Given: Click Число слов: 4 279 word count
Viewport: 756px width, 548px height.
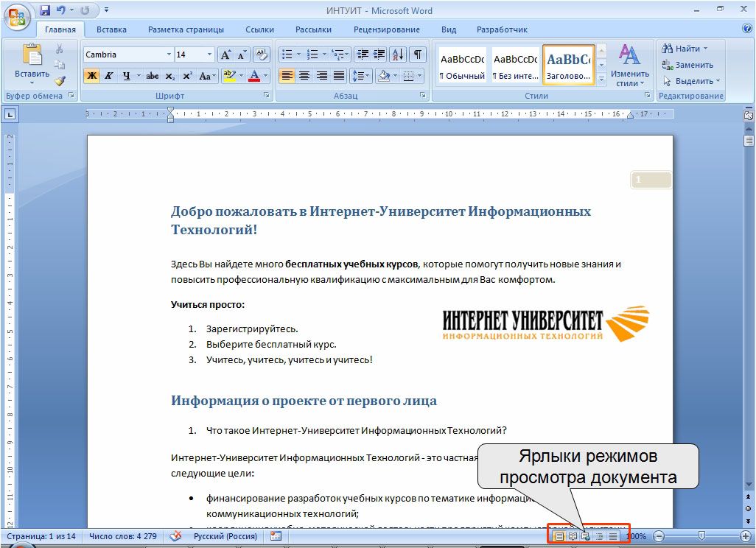Looking at the screenshot, I should click(x=123, y=536).
